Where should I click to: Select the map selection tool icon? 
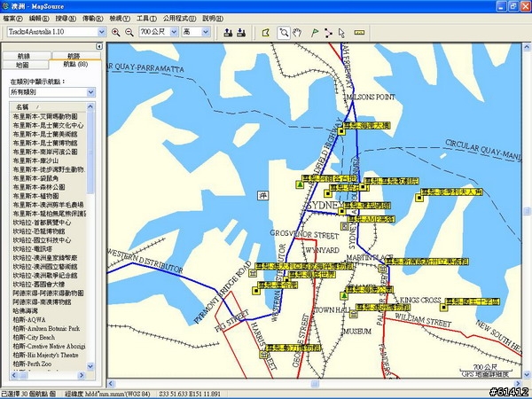[266, 33]
